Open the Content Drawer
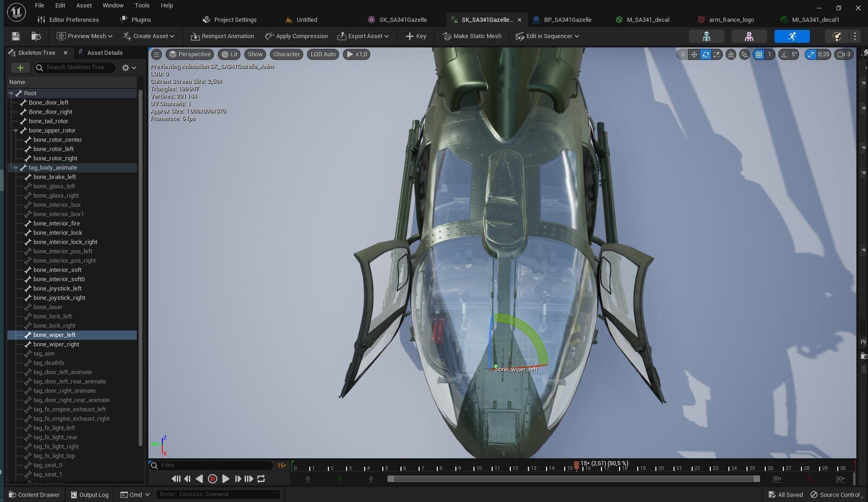868x502 pixels. (34, 495)
